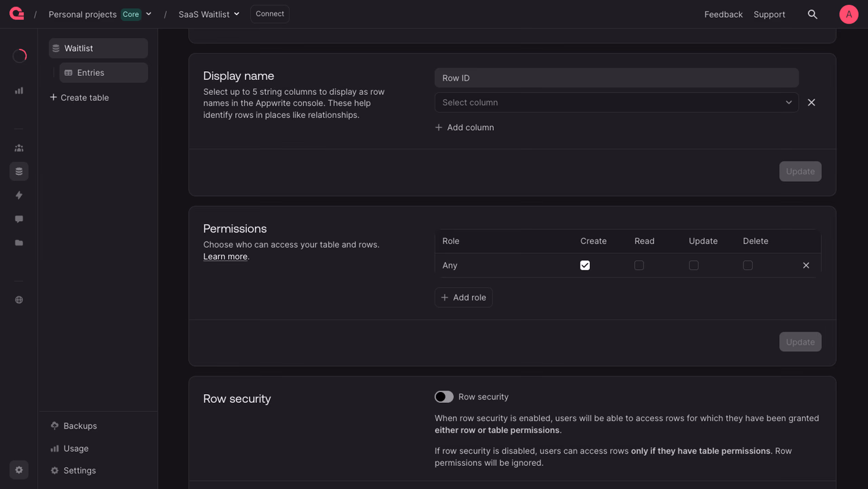Click the plus icon beside Create table

click(54, 97)
